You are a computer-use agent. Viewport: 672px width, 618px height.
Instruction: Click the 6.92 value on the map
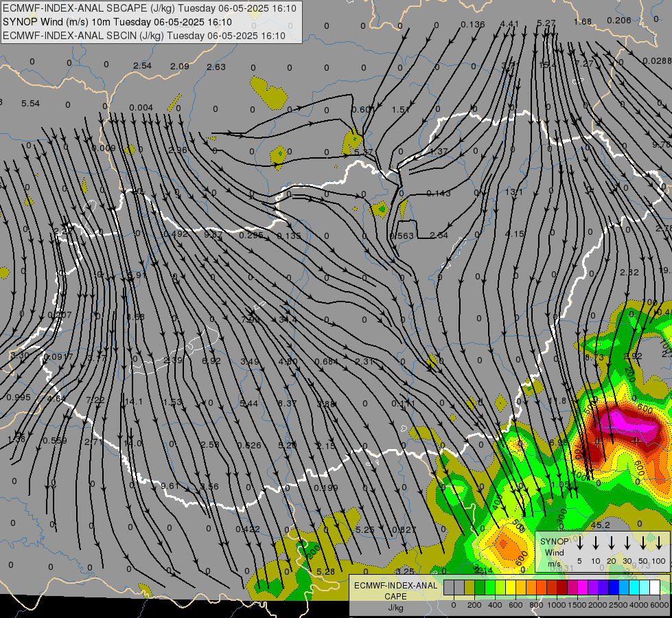(211, 360)
